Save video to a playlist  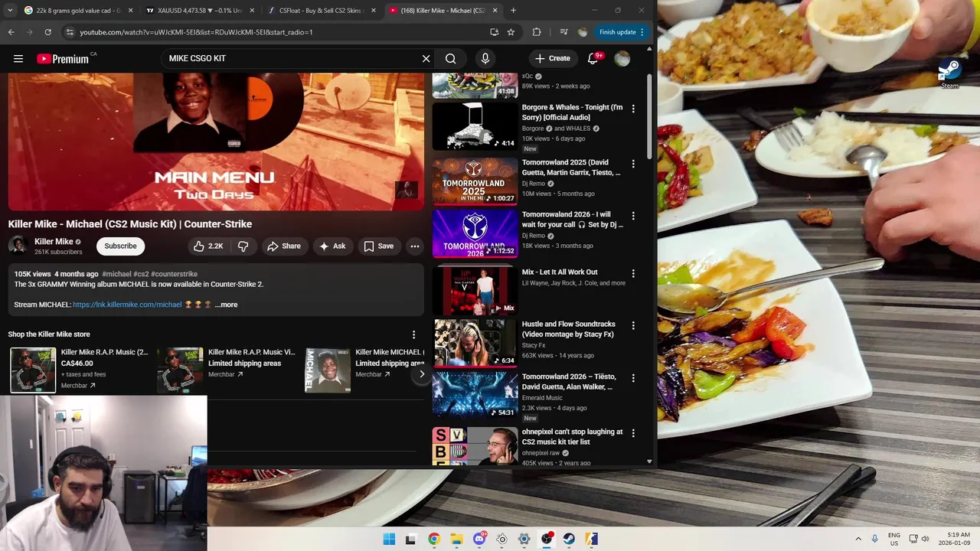(x=378, y=246)
